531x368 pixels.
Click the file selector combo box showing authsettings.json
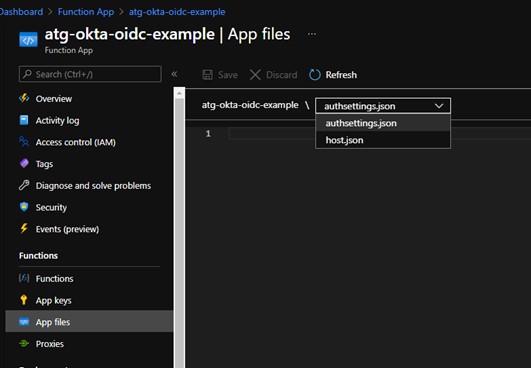point(383,106)
